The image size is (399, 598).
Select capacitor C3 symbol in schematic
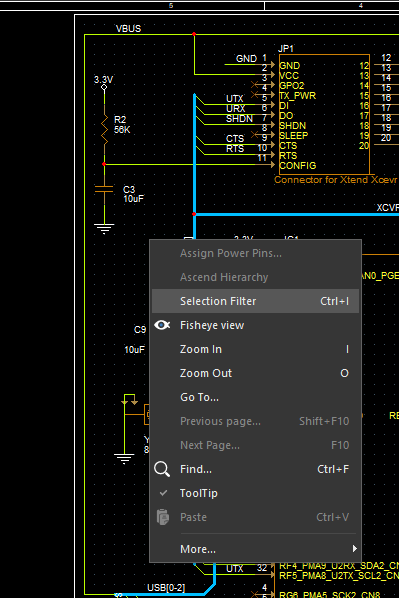104,189
